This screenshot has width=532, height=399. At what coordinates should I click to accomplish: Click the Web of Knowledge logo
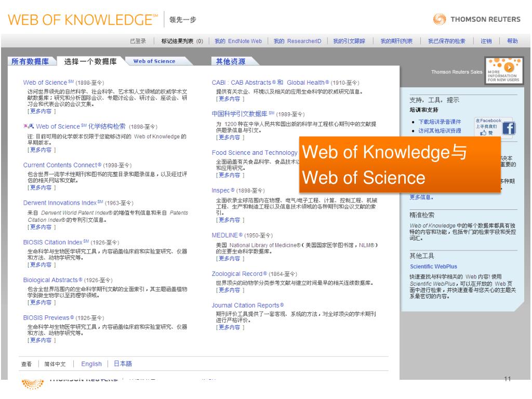(83, 20)
